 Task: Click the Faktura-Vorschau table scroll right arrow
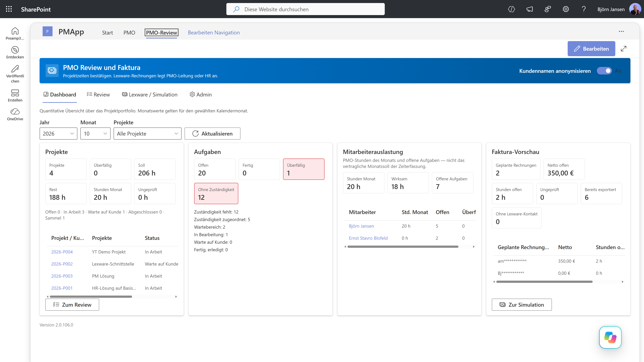tap(623, 282)
